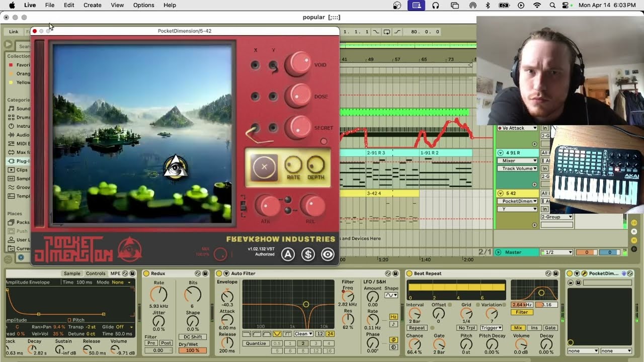
Task: Open the Y parameter chooser on track 5 42
Action: click(517, 209)
